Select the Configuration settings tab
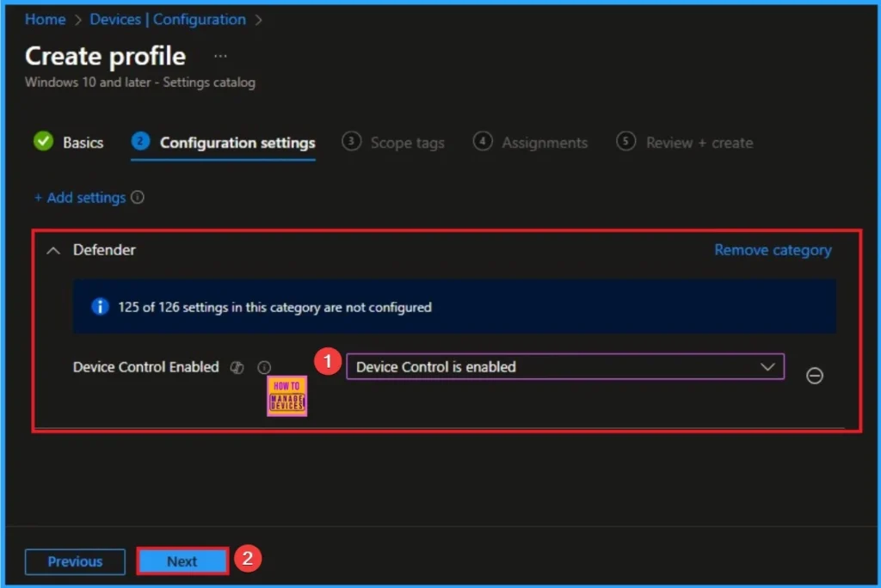The height and width of the screenshot is (588, 881). click(x=237, y=142)
